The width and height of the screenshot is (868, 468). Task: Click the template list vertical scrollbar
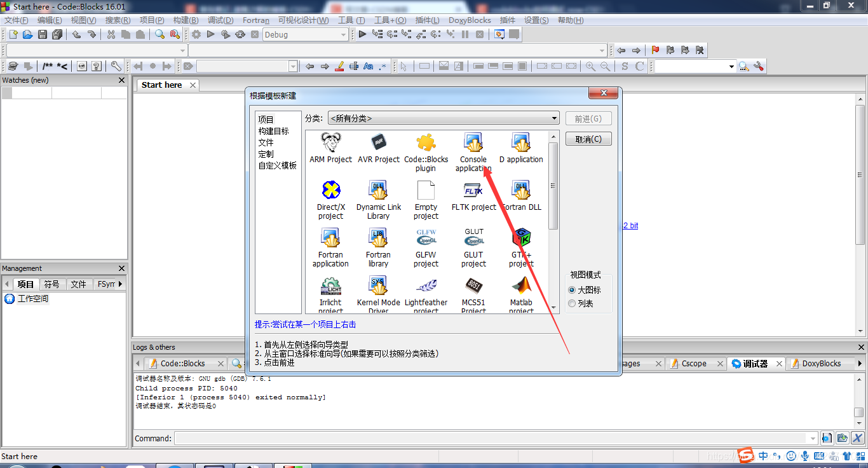[x=553, y=222]
